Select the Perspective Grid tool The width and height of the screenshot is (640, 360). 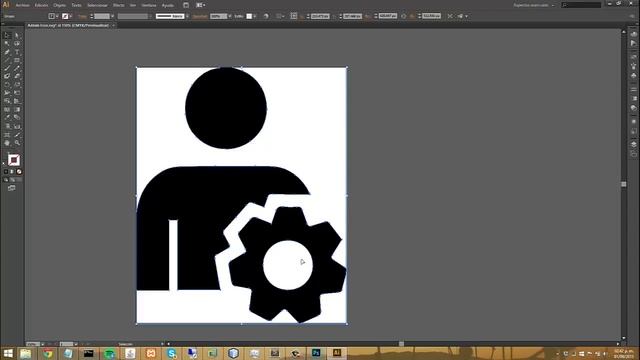(17, 101)
